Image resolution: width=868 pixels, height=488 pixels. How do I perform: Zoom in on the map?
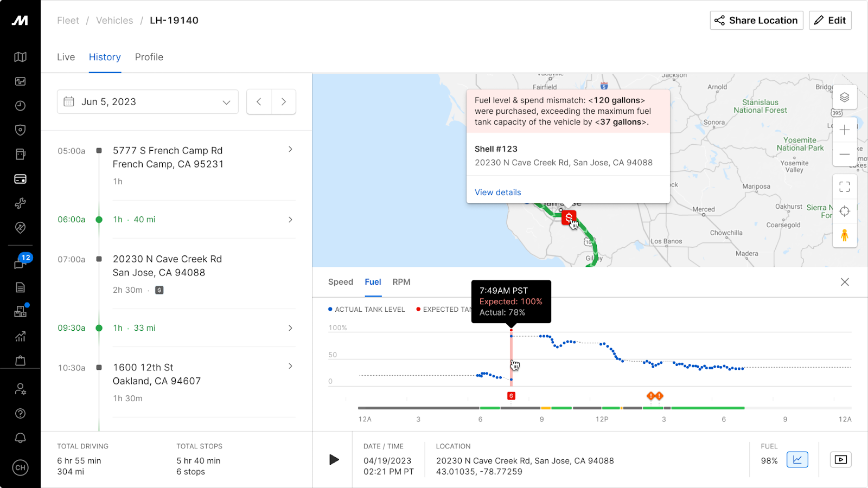[845, 130]
